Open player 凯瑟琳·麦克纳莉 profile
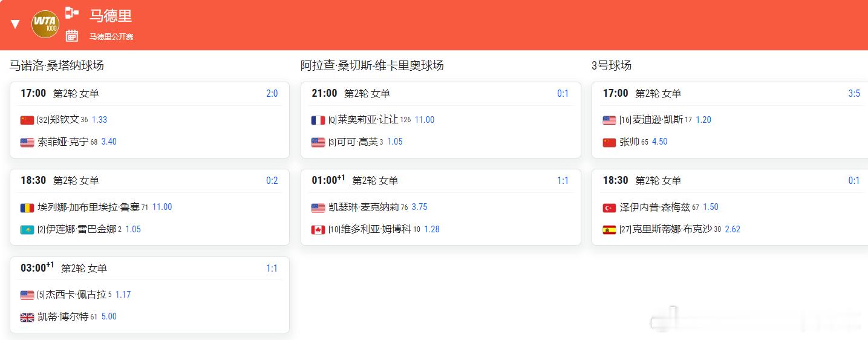 tap(364, 207)
